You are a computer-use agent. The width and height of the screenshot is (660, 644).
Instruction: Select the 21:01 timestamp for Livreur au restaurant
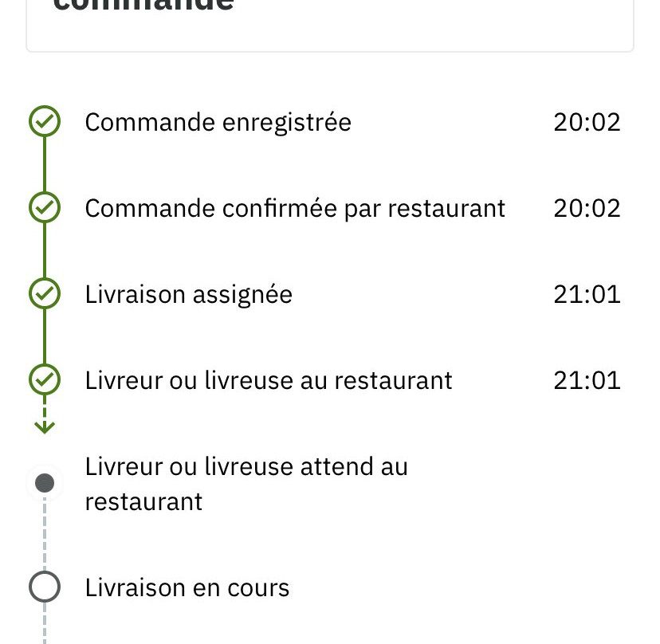pyautogui.click(x=587, y=381)
